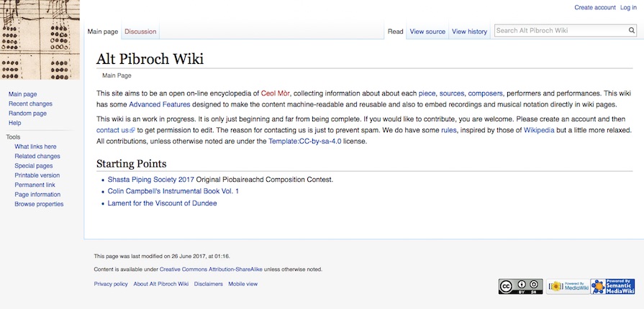Follow the red Ceol Mòr link
Screen dimensions: 644x309
[276, 93]
